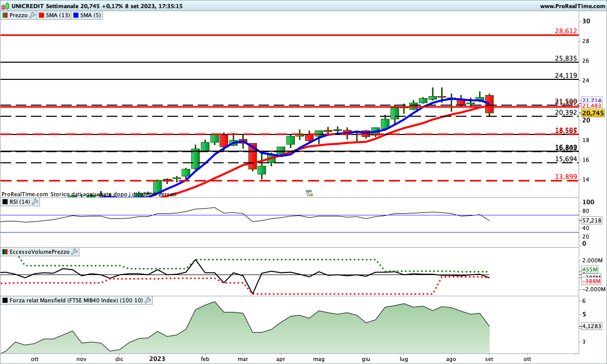The width and height of the screenshot is (607, 364).
Task: Select the SMA (13) label
Action: [58, 15]
